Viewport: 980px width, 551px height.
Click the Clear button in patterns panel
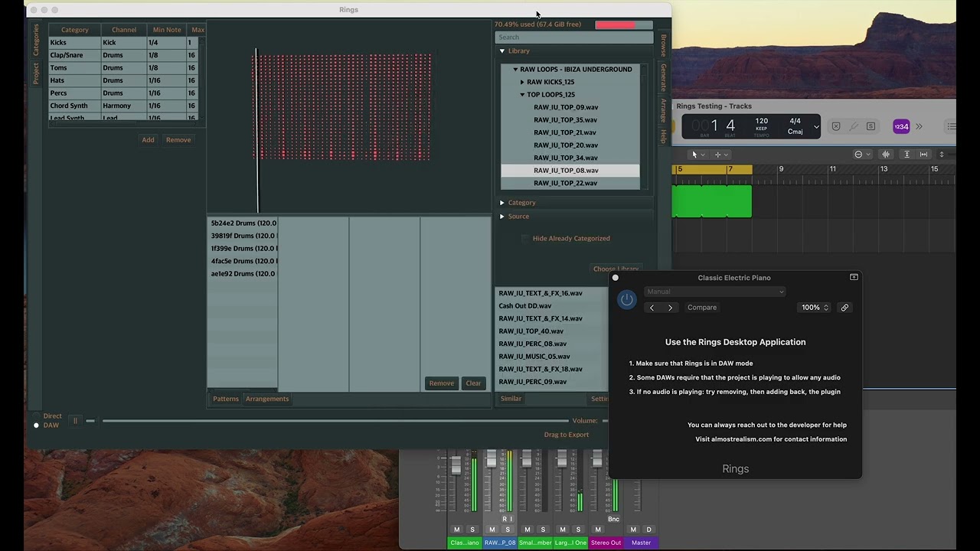pos(473,383)
